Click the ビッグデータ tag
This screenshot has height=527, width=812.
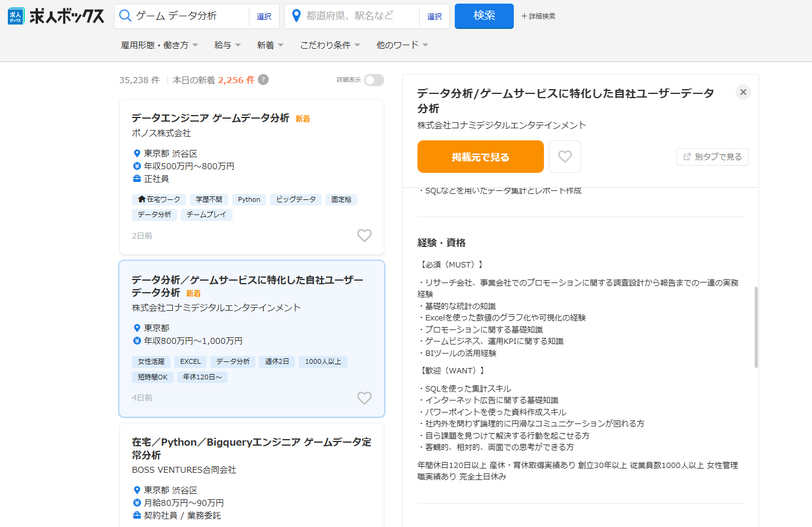(296, 199)
